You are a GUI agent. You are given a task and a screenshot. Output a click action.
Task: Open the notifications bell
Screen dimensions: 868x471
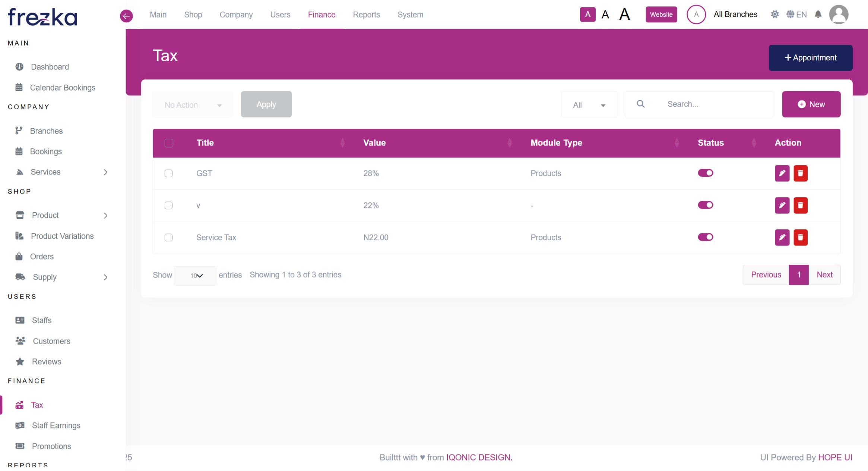tap(818, 15)
